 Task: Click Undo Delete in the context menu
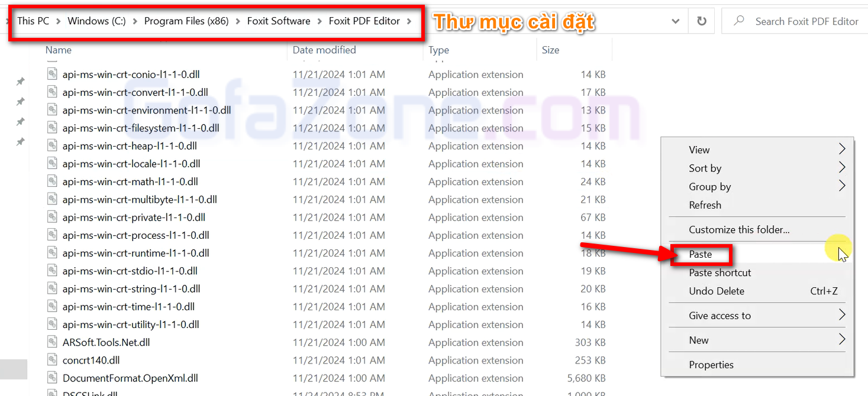[x=717, y=291]
